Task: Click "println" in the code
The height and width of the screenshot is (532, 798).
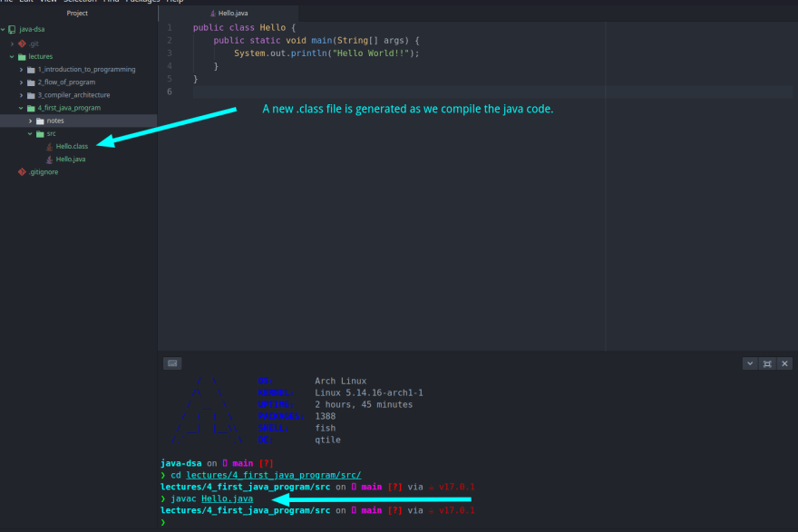Action: point(309,53)
